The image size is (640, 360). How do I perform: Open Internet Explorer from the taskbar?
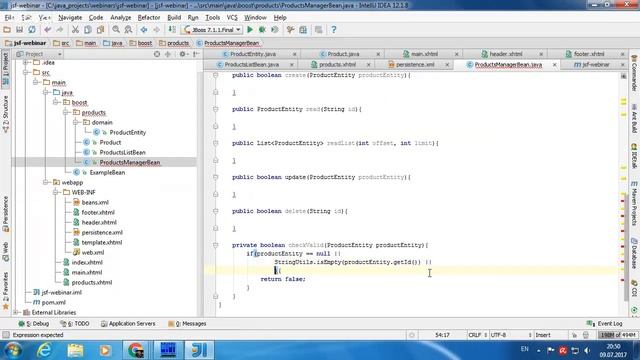click(x=44, y=350)
